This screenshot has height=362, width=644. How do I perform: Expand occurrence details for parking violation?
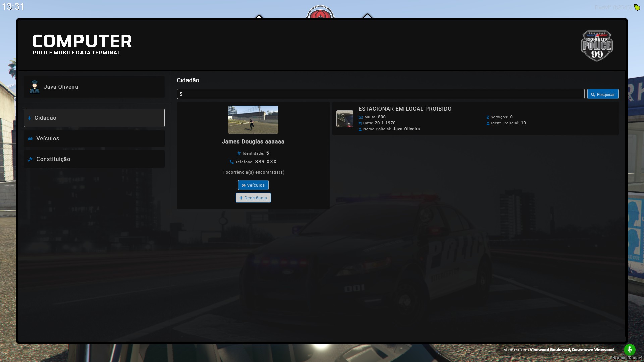tap(405, 108)
